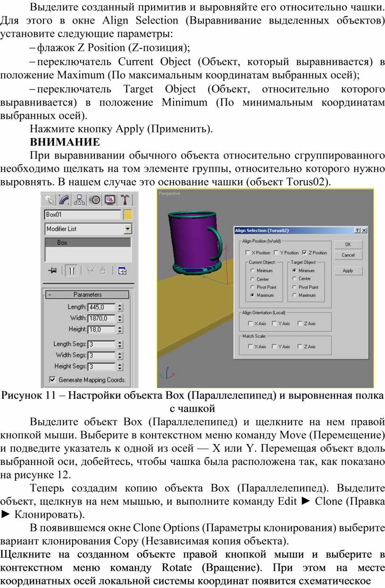Check Z Axis under Align Orientation

(x=300, y=324)
